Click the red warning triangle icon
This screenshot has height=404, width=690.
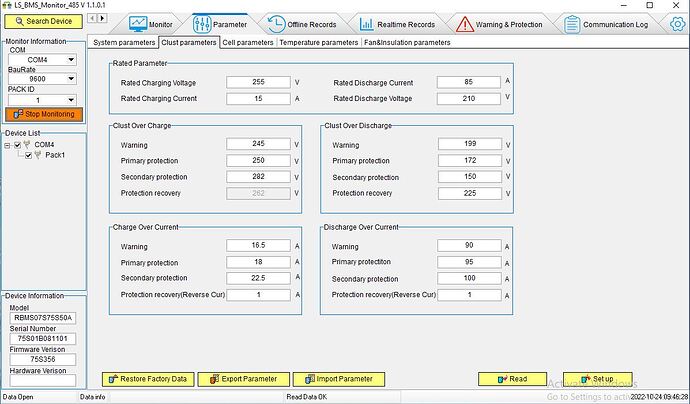(465, 24)
